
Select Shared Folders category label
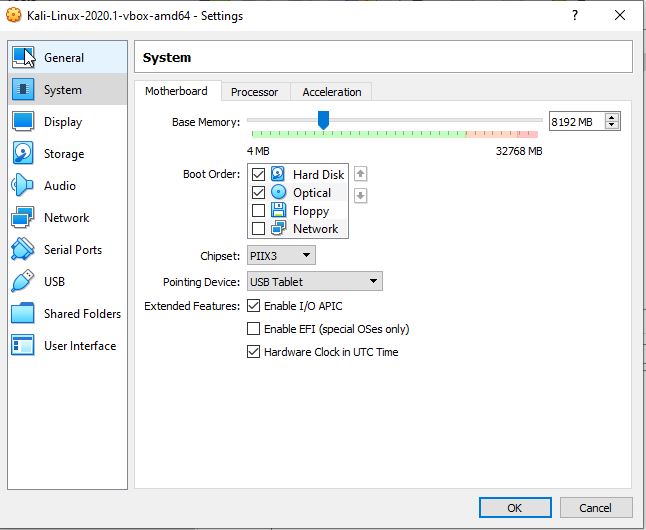82,314
